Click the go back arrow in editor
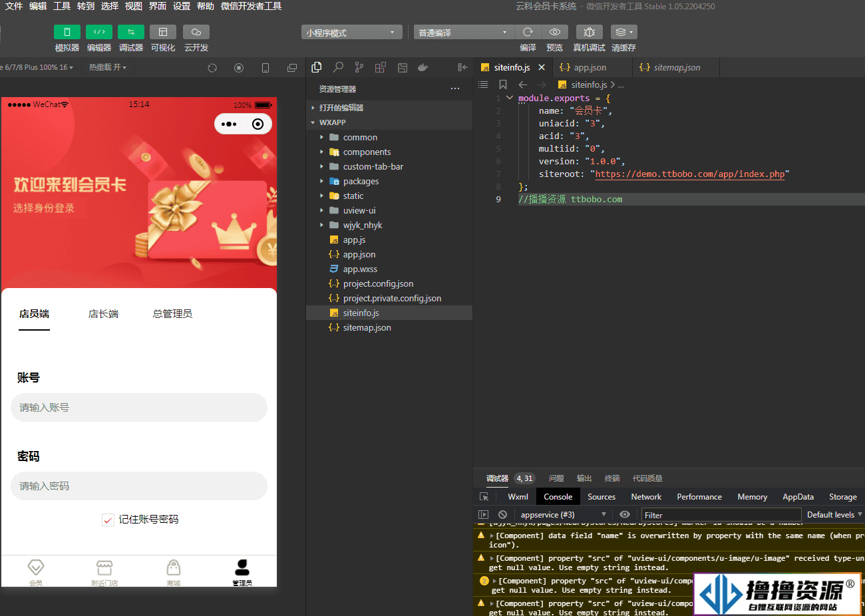This screenshot has height=616, width=865. tap(523, 84)
